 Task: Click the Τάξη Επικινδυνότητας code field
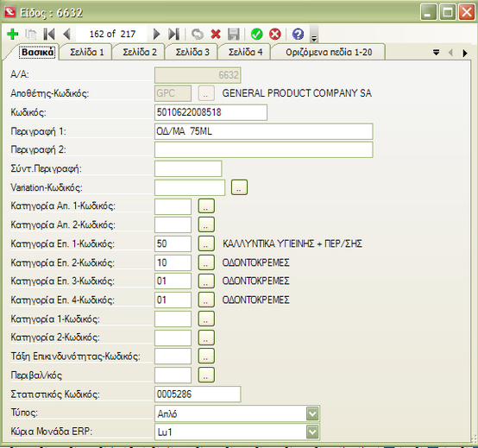coord(173,357)
